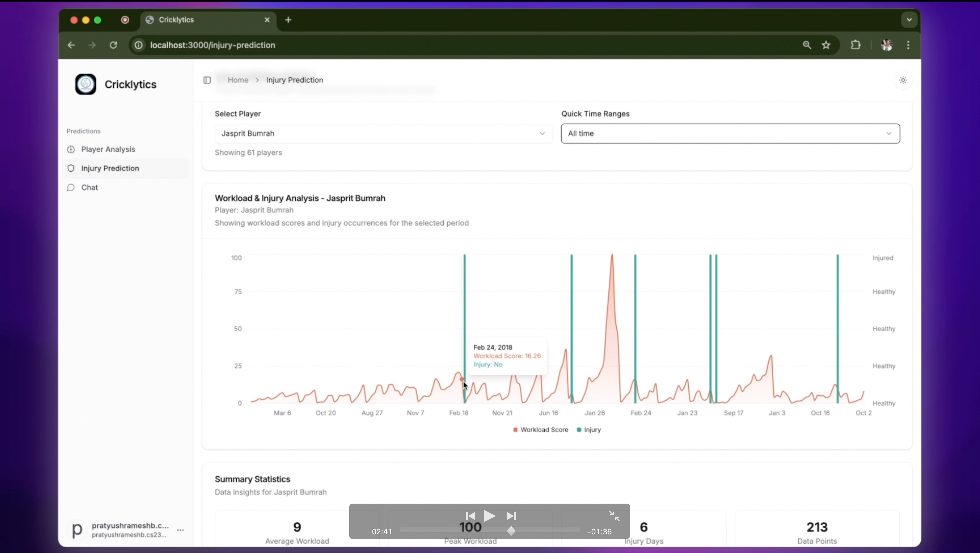Click the Home breadcrumb link
This screenshot has height=553, width=980.
point(238,80)
